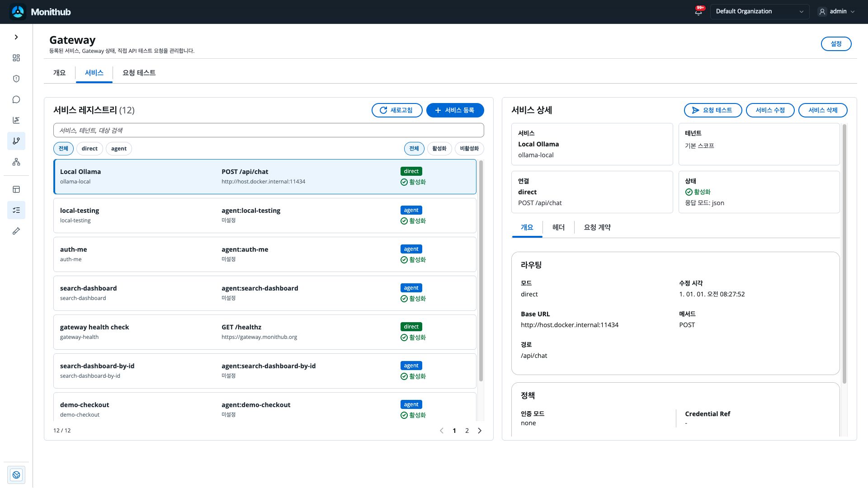The height and width of the screenshot is (488, 868).
Task: Expand the admin user menu
Action: point(837,12)
